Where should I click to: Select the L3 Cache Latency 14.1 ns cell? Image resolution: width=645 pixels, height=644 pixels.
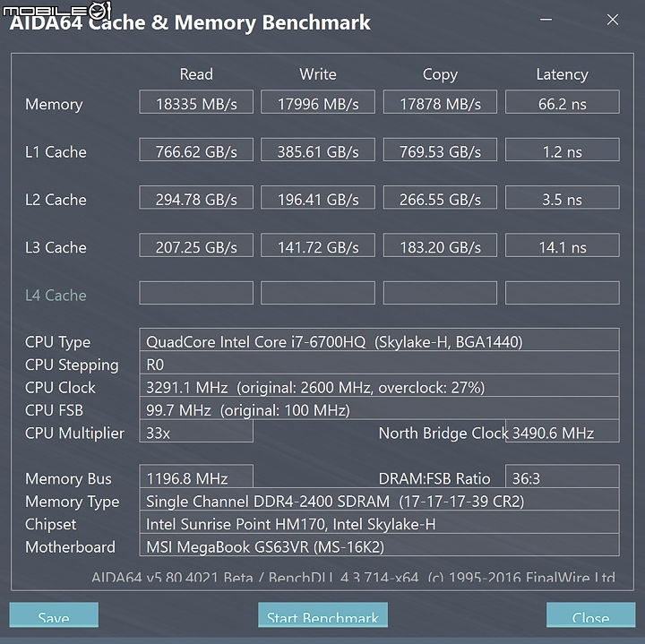[563, 245]
